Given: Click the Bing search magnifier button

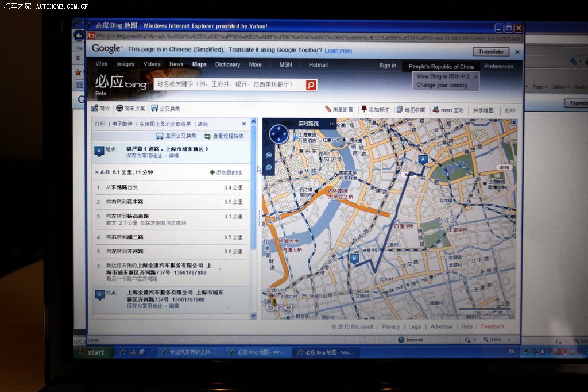Looking at the screenshot, I should coord(311,85).
